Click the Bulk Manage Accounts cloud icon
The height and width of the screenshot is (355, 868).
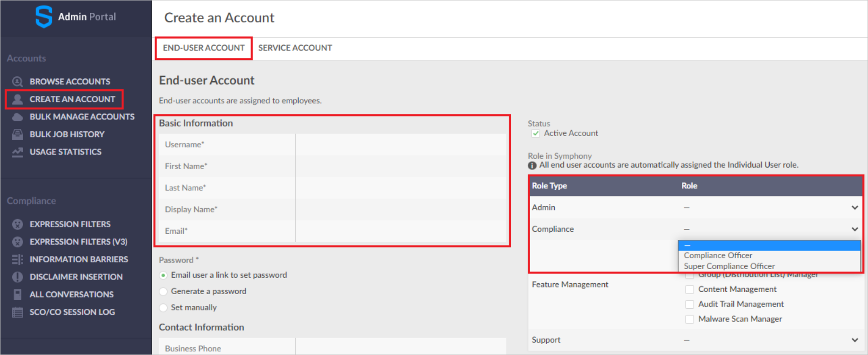(17, 117)
